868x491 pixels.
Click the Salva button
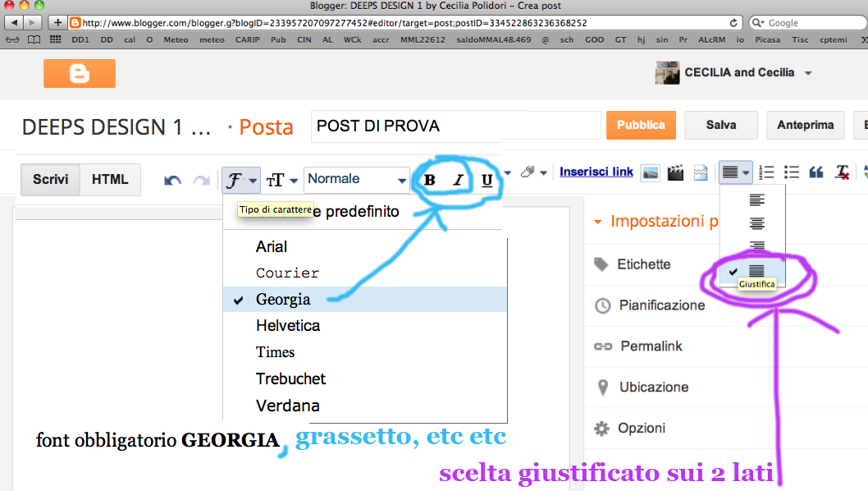(721, 126)
